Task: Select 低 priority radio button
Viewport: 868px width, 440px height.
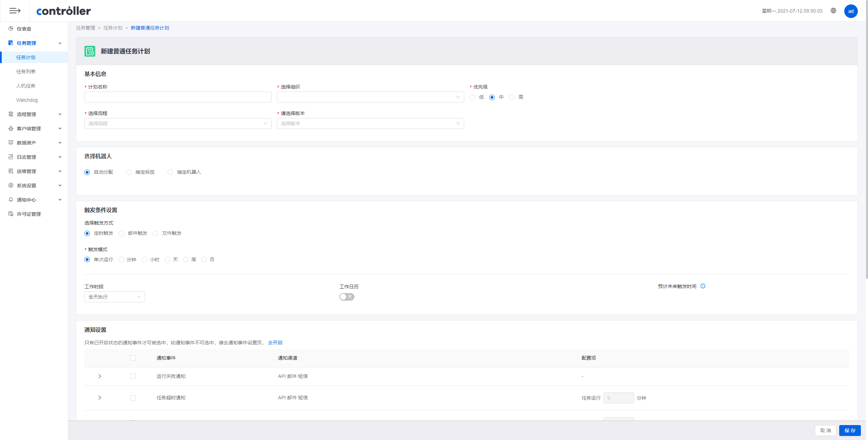Action: point(472,97)
